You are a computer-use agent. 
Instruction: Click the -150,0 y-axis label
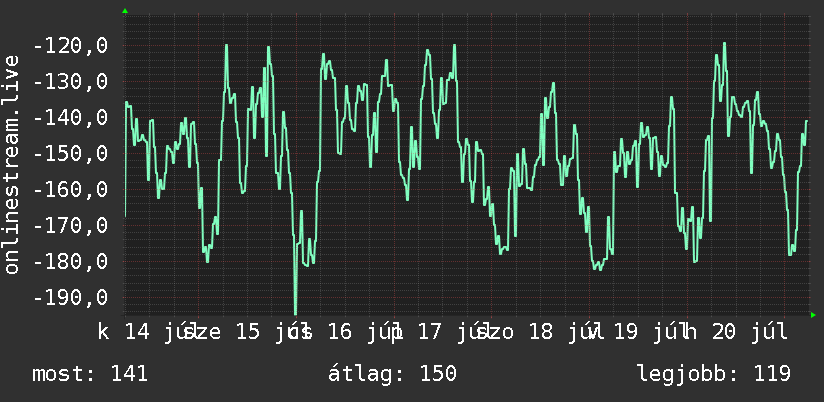click(x=70, y=154)
